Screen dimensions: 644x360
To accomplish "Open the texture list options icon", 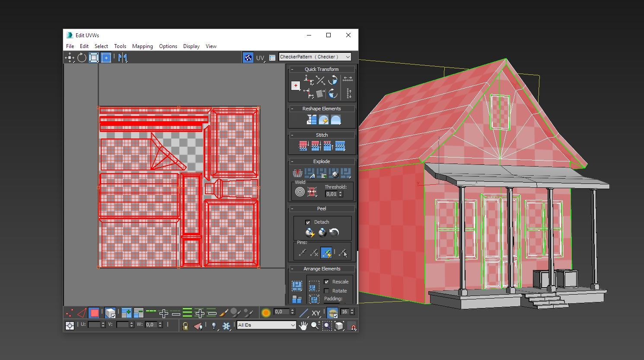I will (x=272, y=58).
